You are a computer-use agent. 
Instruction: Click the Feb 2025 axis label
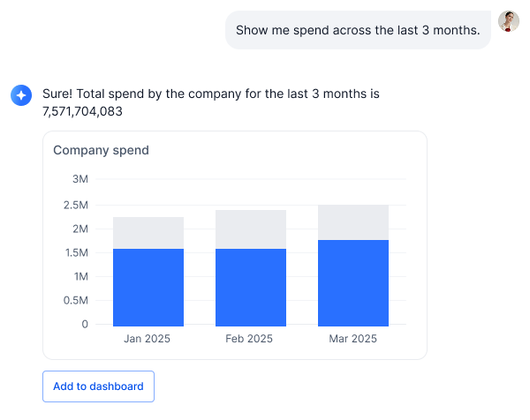point(248,339)
